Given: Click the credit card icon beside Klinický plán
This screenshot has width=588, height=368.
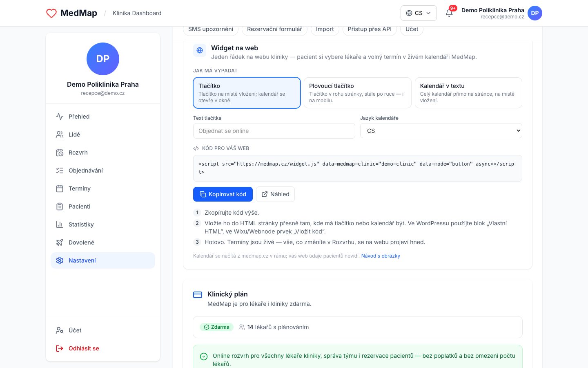Looking at the screenshot, I should coord(198,295).
